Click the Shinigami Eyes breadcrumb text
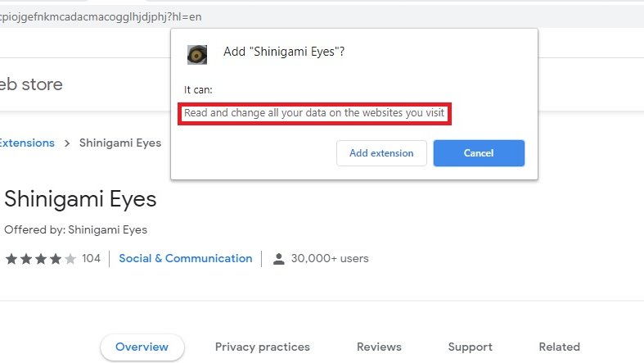The height and width of the screenshot is (363, 644). coord(120,143)
